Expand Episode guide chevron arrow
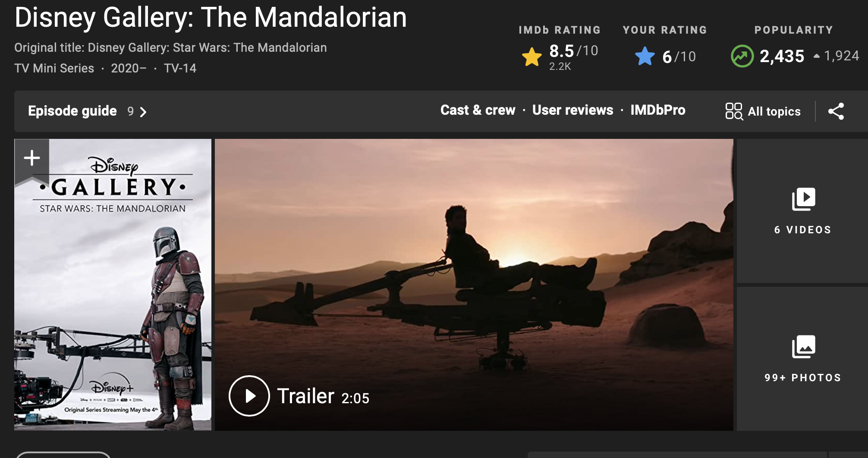 143,112
